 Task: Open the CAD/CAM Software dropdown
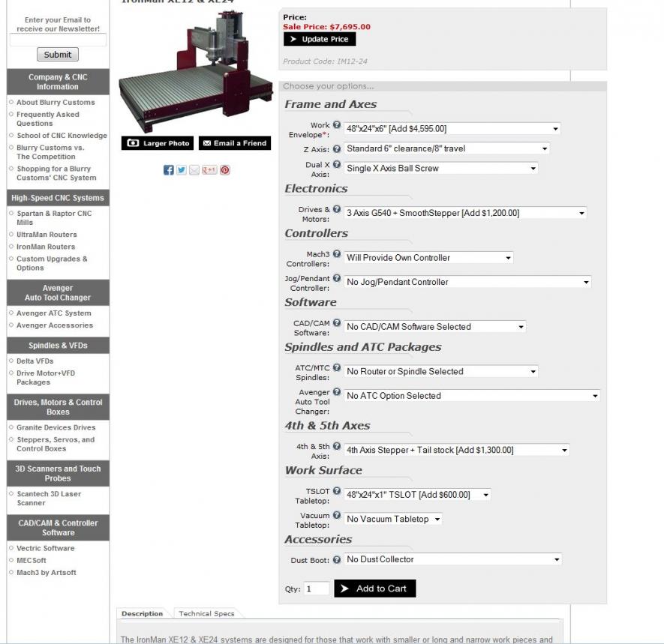pos(434,327)
